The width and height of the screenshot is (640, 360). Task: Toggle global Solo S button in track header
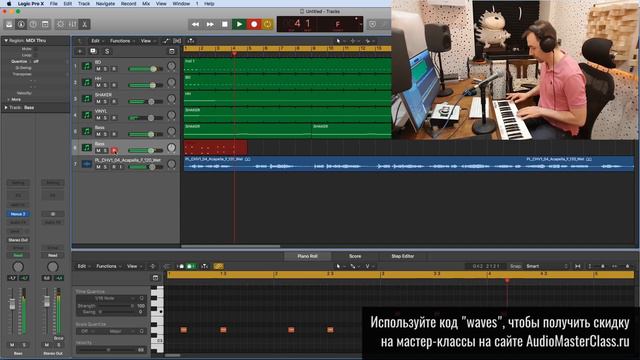pyautogui.click(x=107, y=51)
